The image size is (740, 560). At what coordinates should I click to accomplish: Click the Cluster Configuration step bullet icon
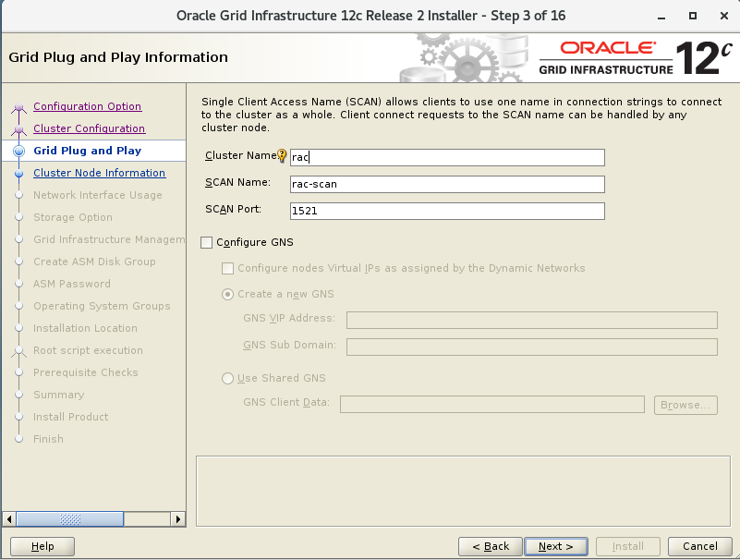coord(18,129)
